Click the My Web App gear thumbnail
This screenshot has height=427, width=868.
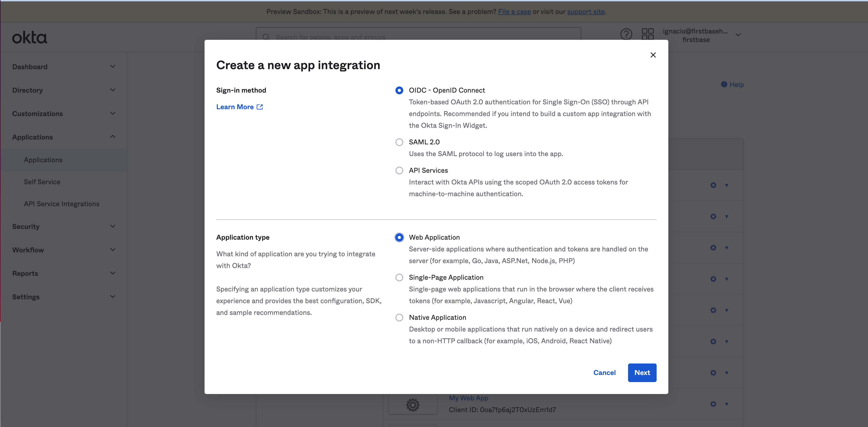(413, 404)
